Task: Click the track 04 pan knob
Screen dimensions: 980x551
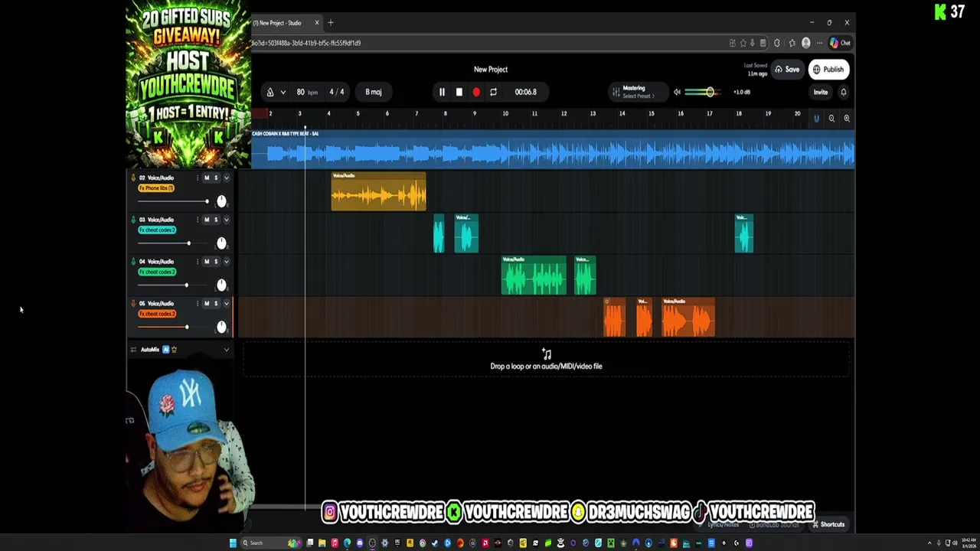Action: point(221,285)
